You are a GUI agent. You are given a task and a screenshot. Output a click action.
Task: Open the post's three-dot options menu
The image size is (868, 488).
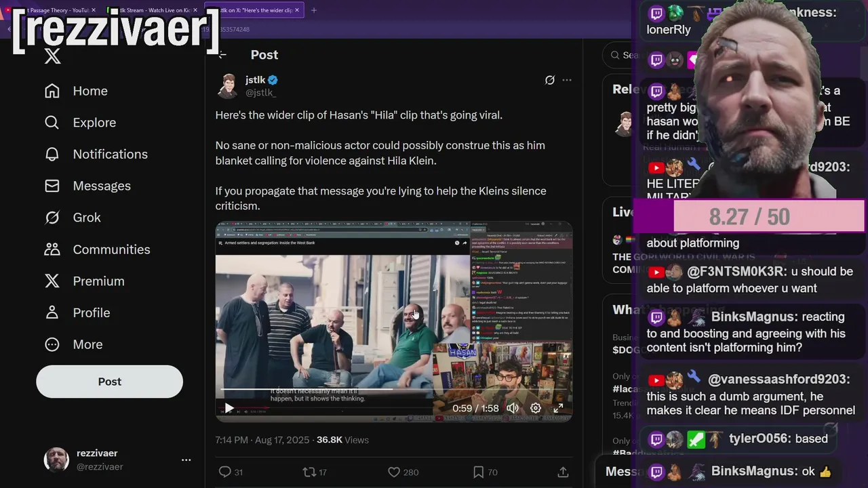567,80
